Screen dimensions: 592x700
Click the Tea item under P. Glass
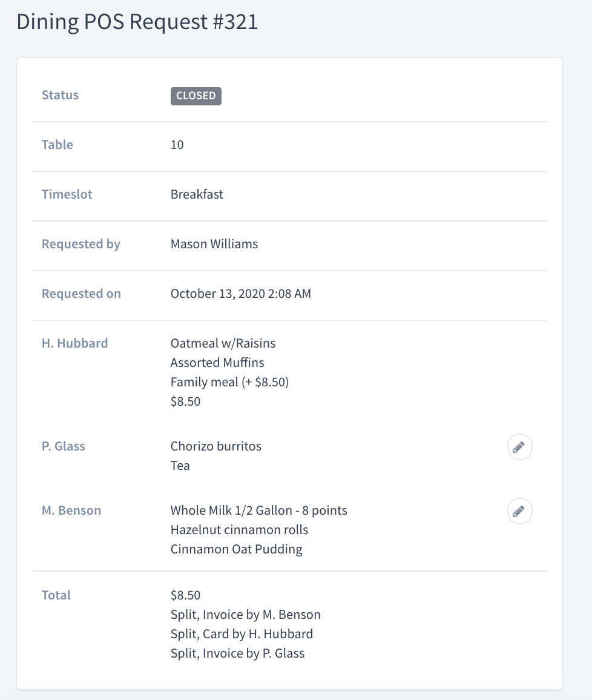[x=180, y=466]
